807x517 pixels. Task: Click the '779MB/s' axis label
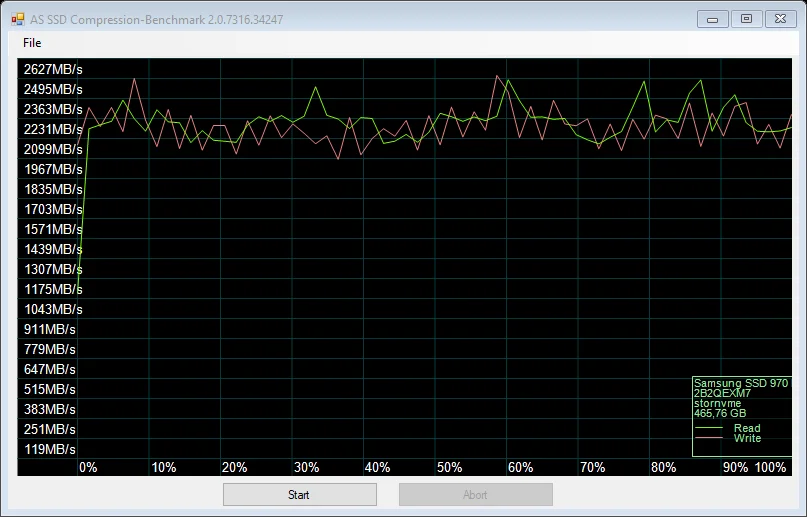(x=49, y=349)
